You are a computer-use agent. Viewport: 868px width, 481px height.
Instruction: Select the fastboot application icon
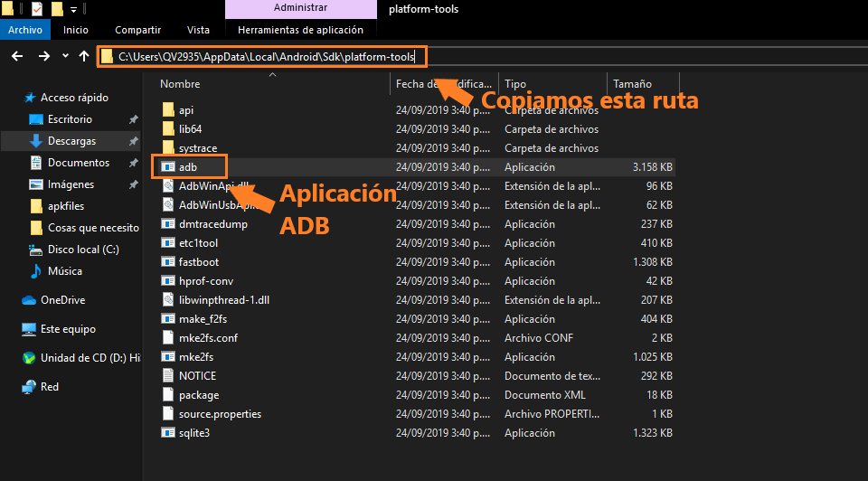[x=167, y=262]
